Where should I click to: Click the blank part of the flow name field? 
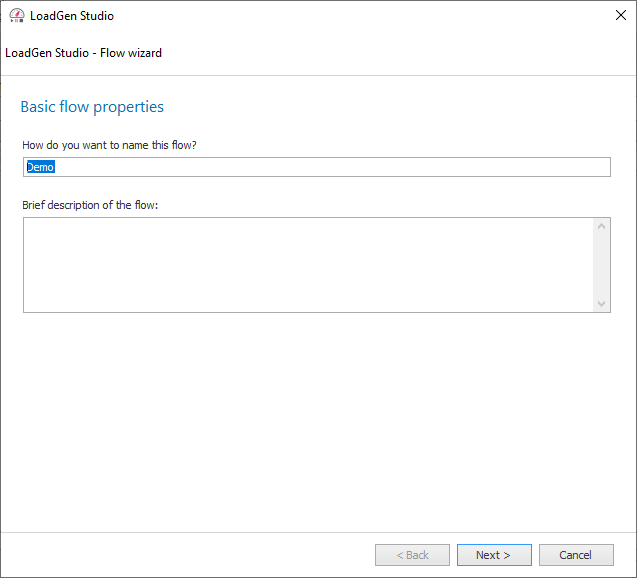pyautogui.click(x=332, y=167)
